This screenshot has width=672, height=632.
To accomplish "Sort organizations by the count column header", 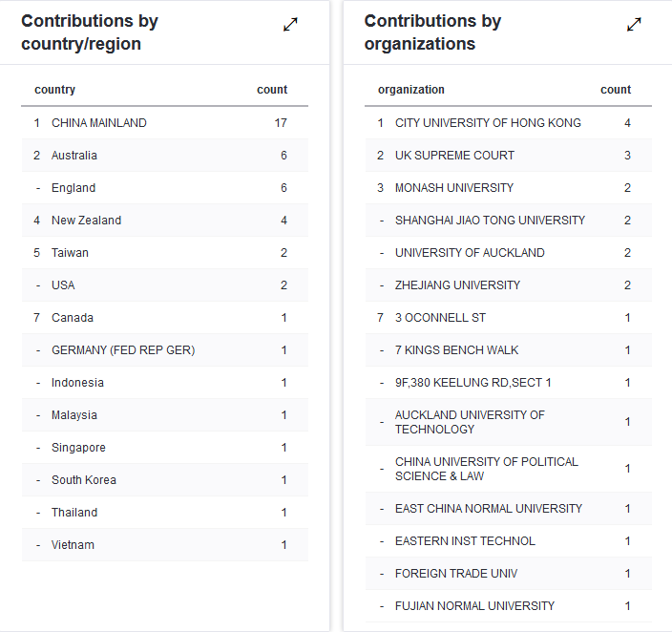I will (x=616, y=90).
